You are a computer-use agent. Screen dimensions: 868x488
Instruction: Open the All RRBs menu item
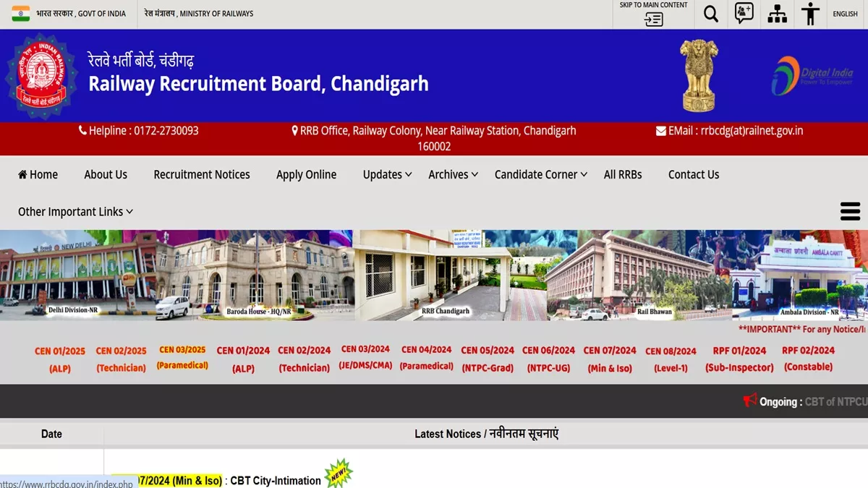(x=623, y=174)
